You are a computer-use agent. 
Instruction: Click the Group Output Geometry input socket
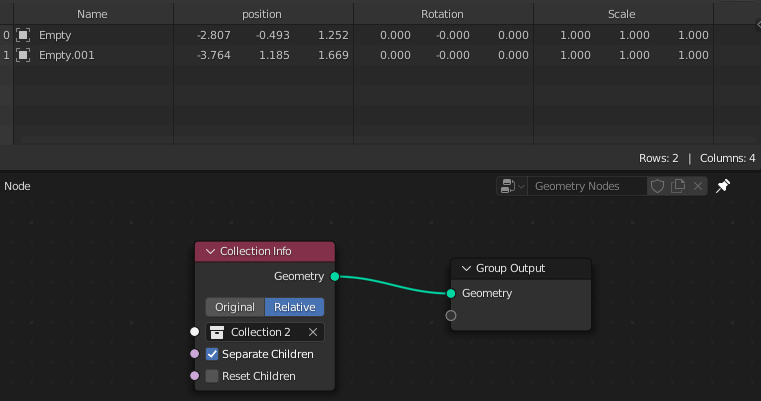[x=451, y=293]
